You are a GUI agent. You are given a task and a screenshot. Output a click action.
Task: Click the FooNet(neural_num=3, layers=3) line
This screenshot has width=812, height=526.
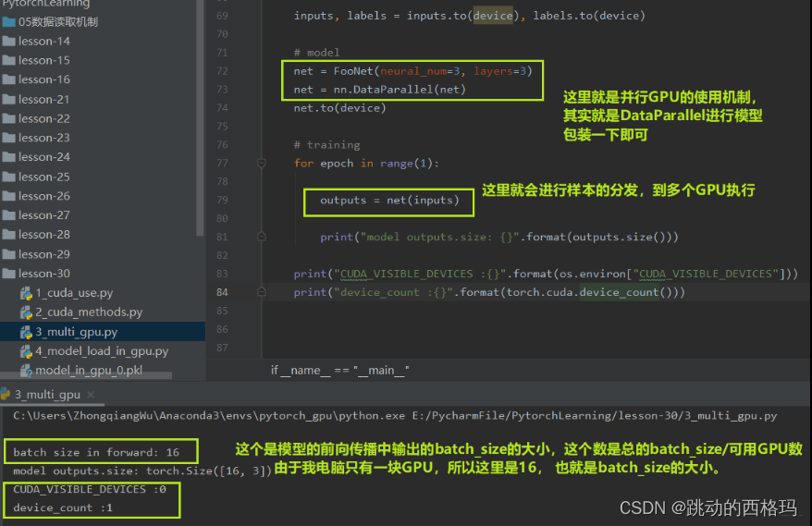tap(412, 71)
